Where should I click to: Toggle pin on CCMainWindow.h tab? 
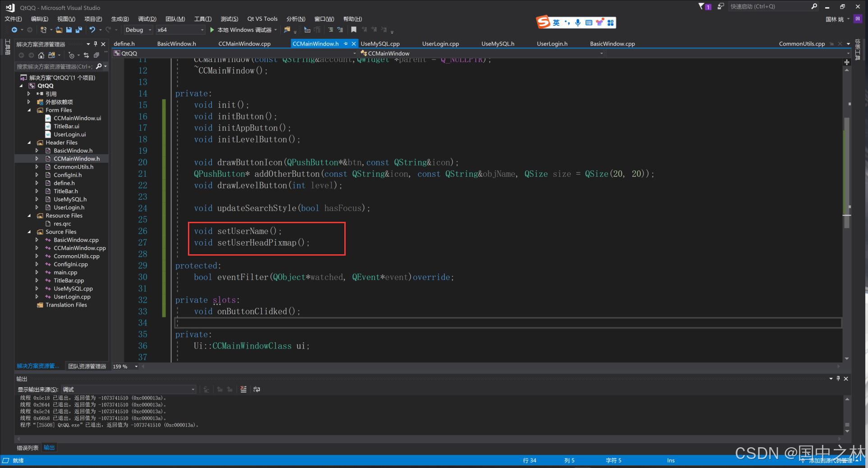pyautogui.click(x=346, y=44)
